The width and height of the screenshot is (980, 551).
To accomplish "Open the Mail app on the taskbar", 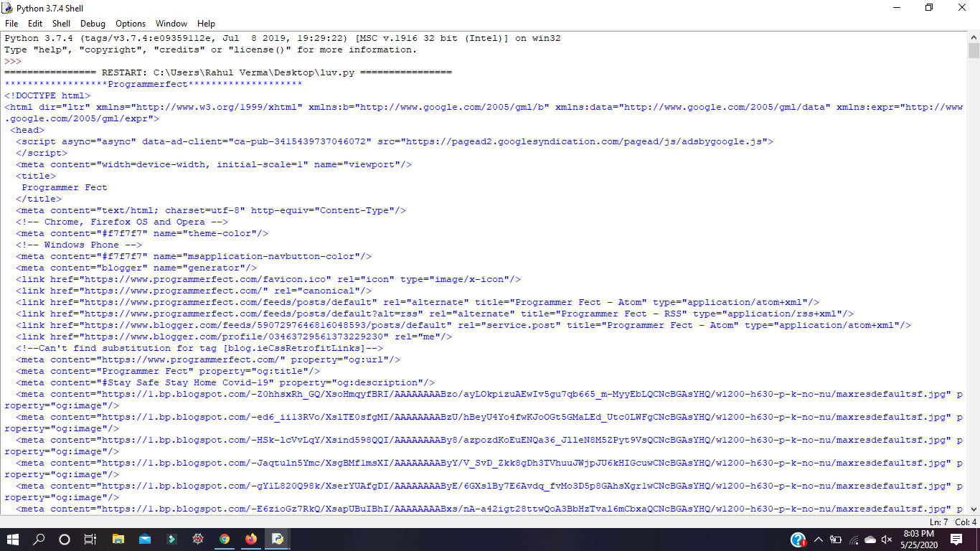I will click(145, 540).
